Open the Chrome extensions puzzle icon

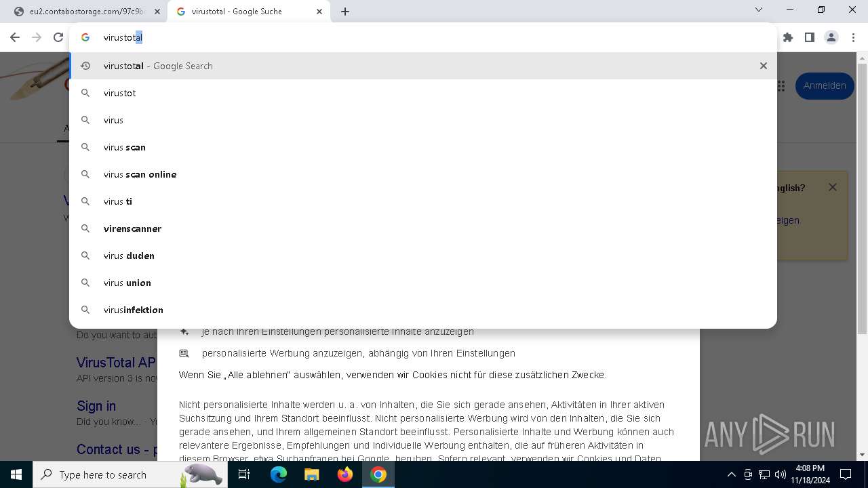788,37
